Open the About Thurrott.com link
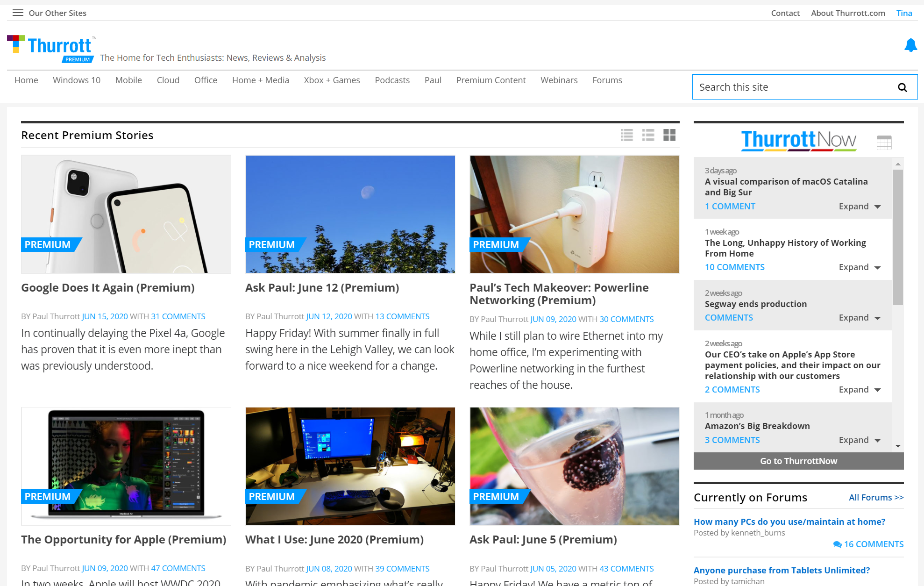 click(x=848, y=13)
